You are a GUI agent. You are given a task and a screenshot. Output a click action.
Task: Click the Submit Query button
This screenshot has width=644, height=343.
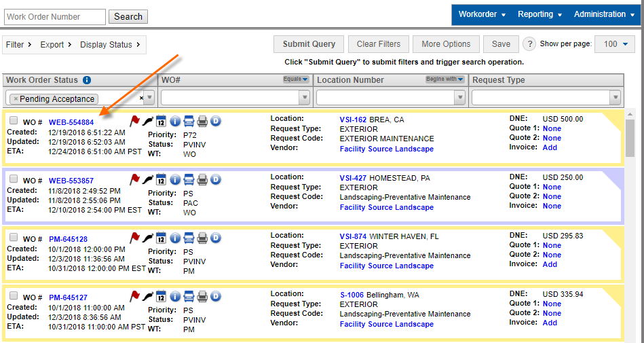(309, 44)
